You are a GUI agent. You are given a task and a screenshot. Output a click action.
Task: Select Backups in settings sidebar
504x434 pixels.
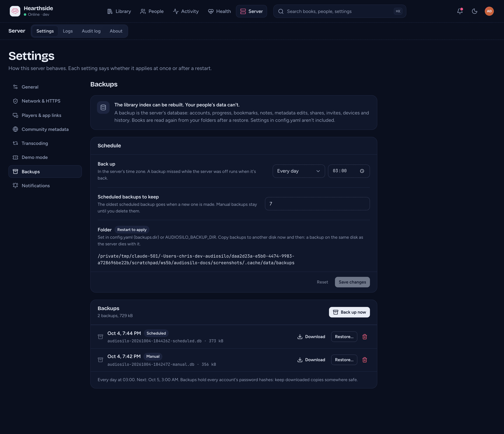coord(45,171)
